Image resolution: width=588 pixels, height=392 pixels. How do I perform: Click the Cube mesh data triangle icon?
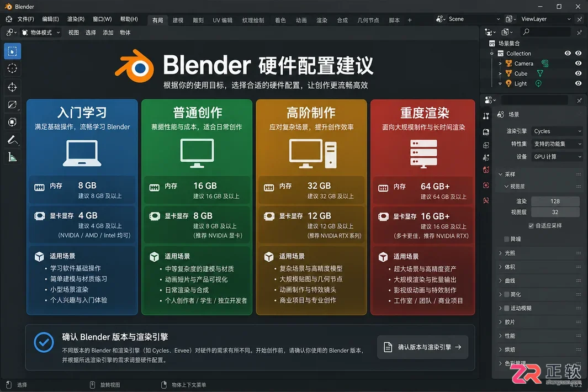coord(540,73)
